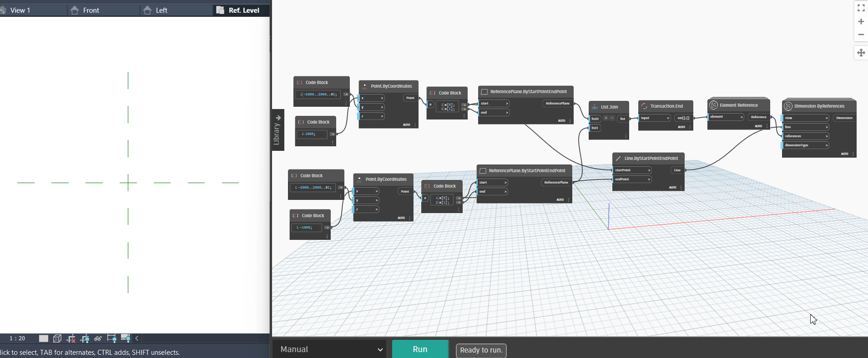Click the Line output port on Line.ByStartPointEndPoint

tap(677, 170)
